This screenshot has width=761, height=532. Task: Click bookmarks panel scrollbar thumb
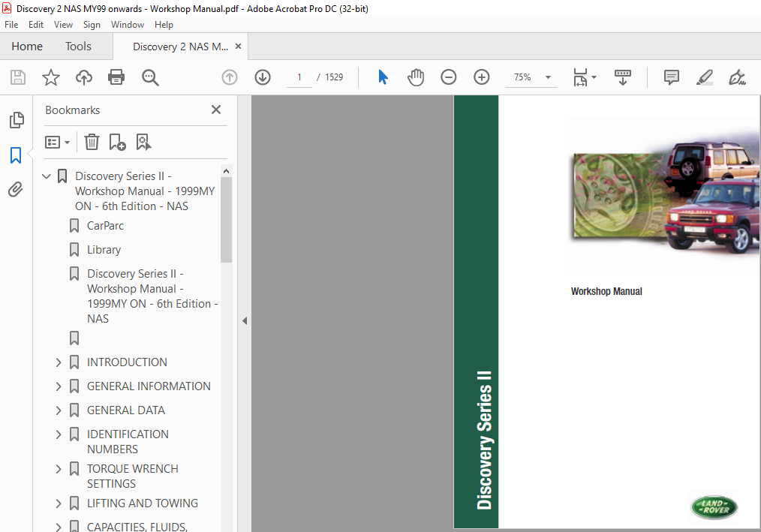coord(226,219)
